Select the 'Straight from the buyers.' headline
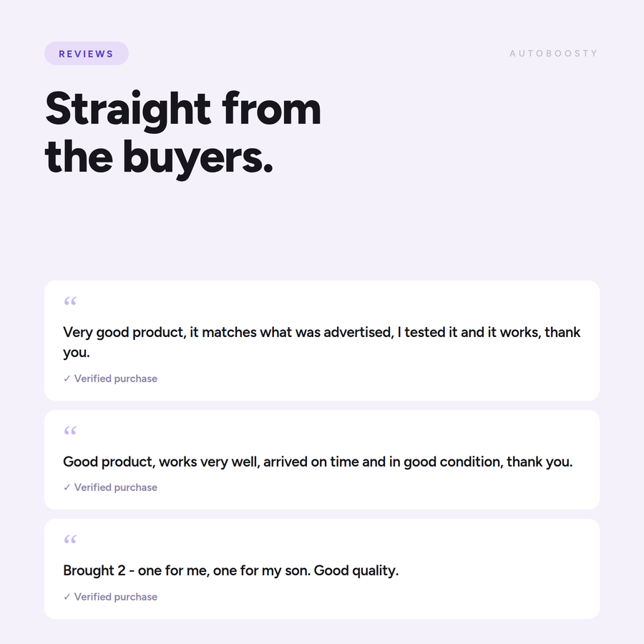This screenshot has width=644, height=644. pyautogui.click(x=182, y=135)
